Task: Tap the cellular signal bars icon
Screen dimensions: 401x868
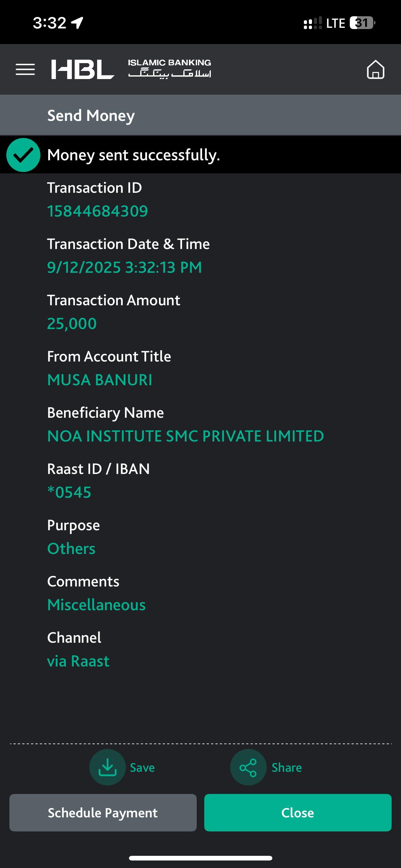Action: [x=312, y=23]
